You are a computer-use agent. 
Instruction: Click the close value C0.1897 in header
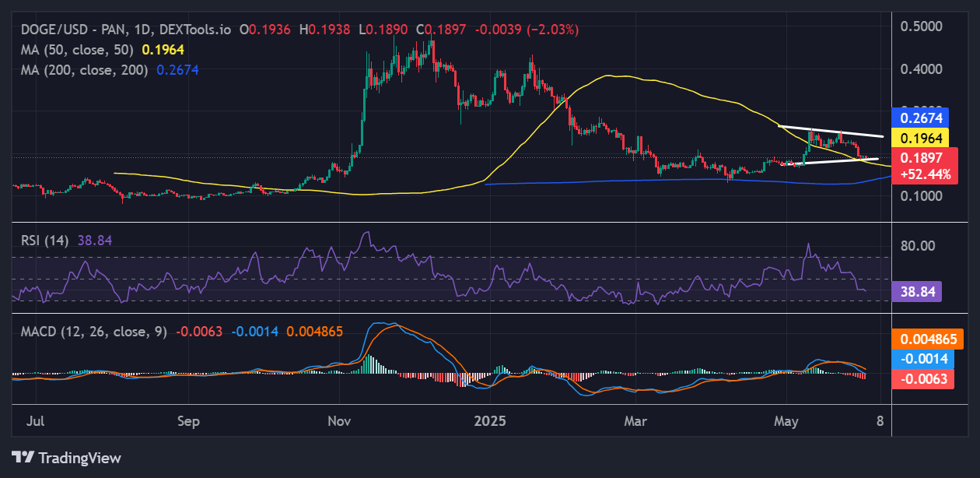click(x=440, y=30)
